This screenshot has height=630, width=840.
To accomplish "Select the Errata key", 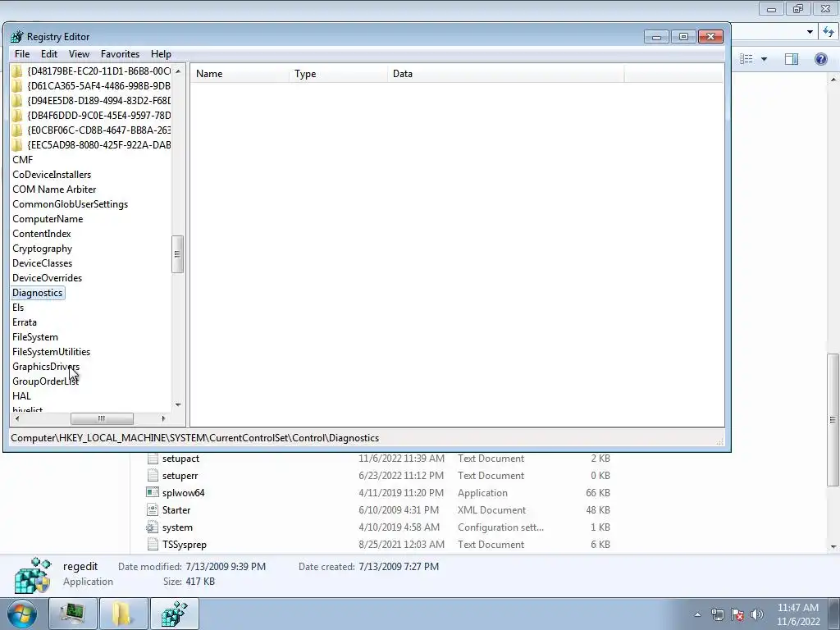I will click(25, 322).
